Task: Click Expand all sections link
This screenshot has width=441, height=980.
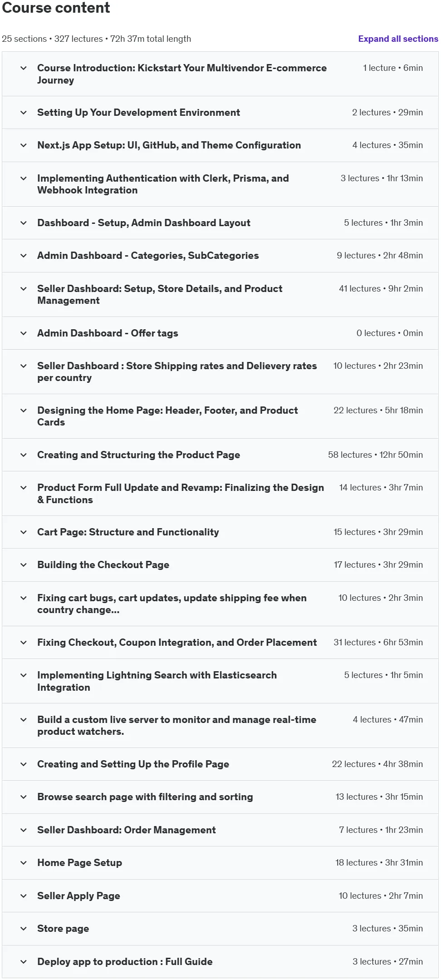Action: coord(398,39)
